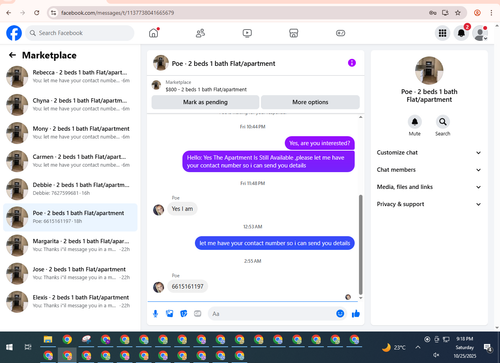Expand Privacy & support section
Image resolution: width=500 pixels, height=363 pixels.
[429, 204]
